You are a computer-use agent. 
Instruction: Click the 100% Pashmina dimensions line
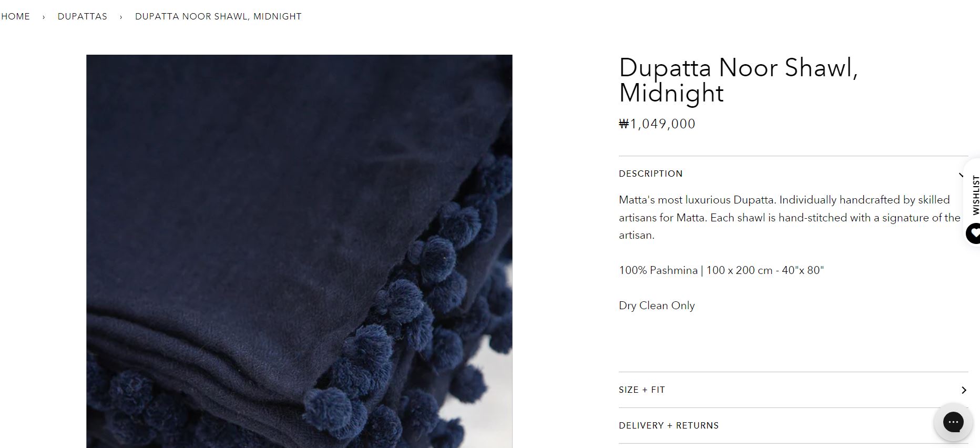click(x=721, y=270)
